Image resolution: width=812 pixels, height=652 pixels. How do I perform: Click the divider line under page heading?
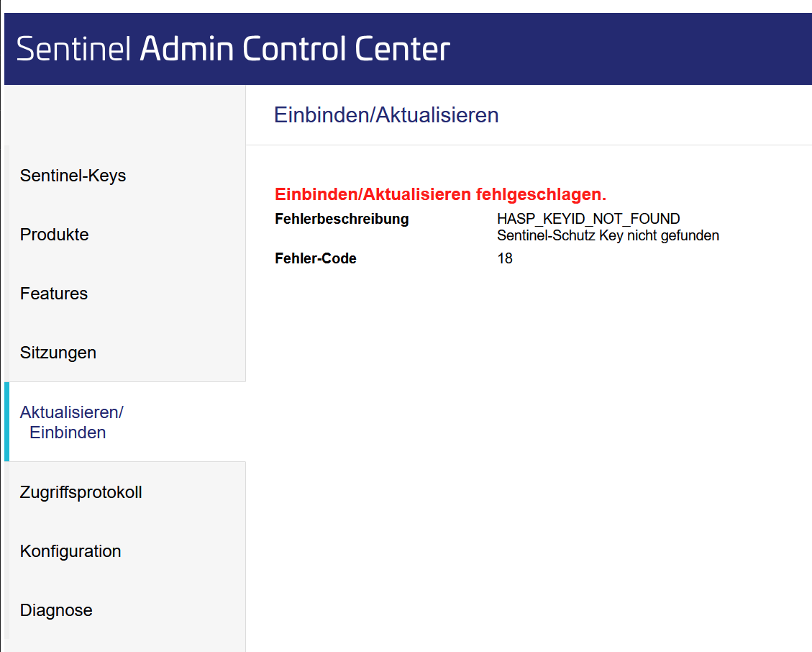(529, 145)
